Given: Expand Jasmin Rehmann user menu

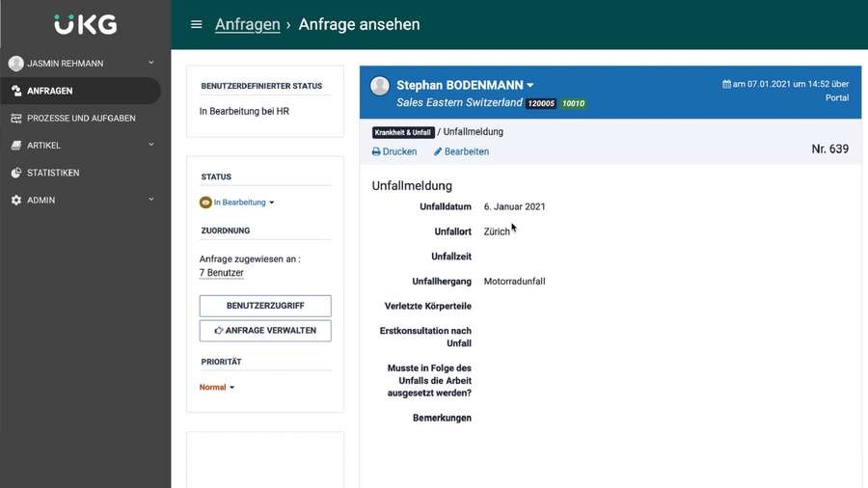Looking at the screenshot, I should click(150, 64).
